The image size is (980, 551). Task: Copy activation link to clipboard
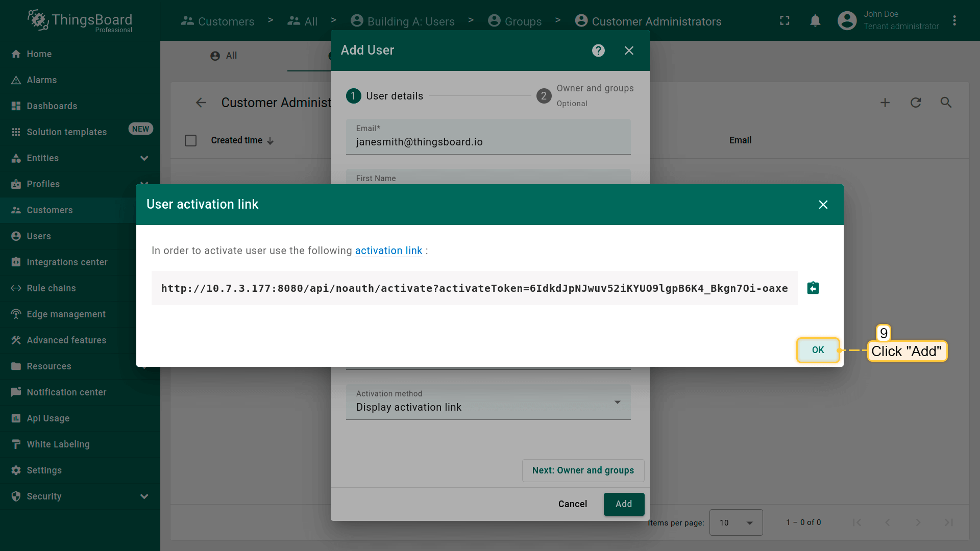tap(813, 288)
